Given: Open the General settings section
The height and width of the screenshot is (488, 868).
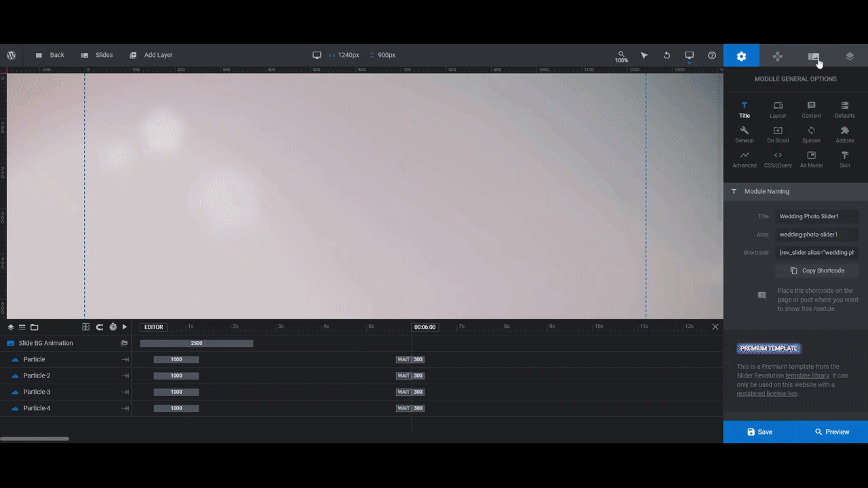Looking at the screenshot, I should [x=745, y=135].
